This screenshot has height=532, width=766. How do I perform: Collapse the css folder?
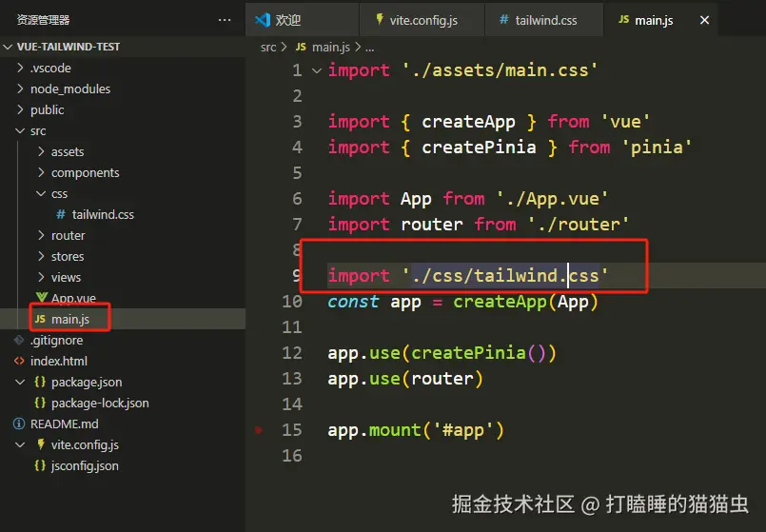click(41, 193)
